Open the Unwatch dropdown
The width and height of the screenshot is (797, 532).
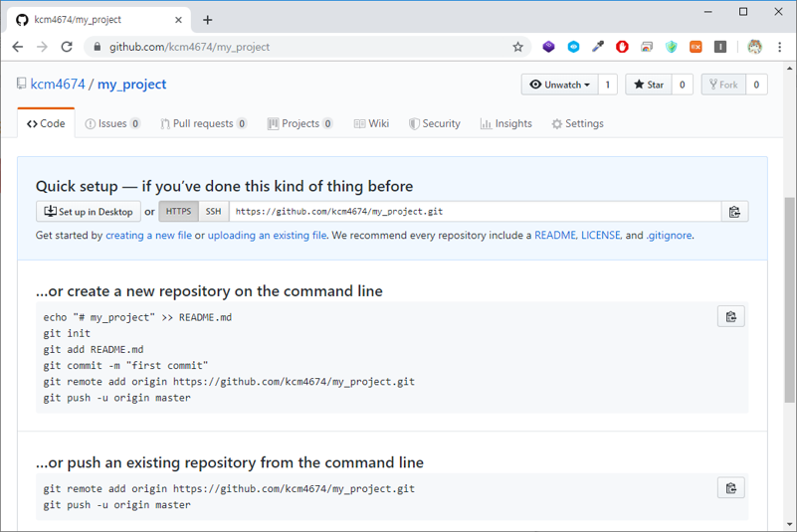(x=559, y=85)
